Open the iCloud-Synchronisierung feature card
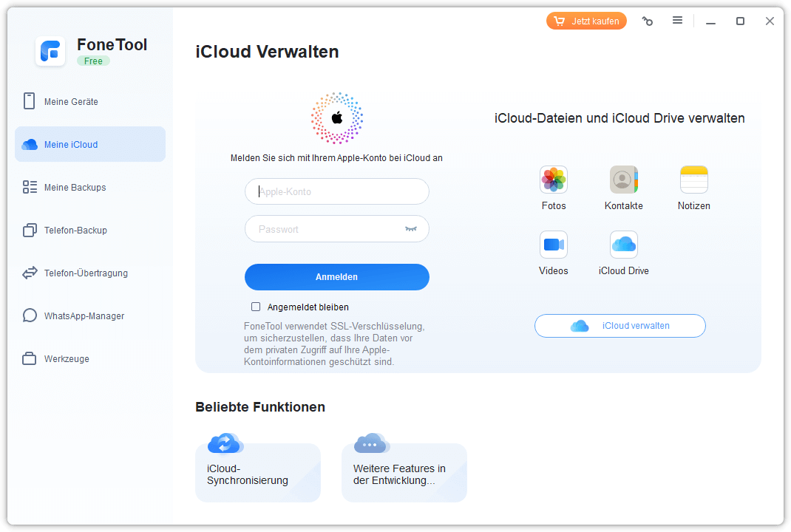The width and height of the screenshot is (791, 532). pyautogui.click(x=257, y=472)
